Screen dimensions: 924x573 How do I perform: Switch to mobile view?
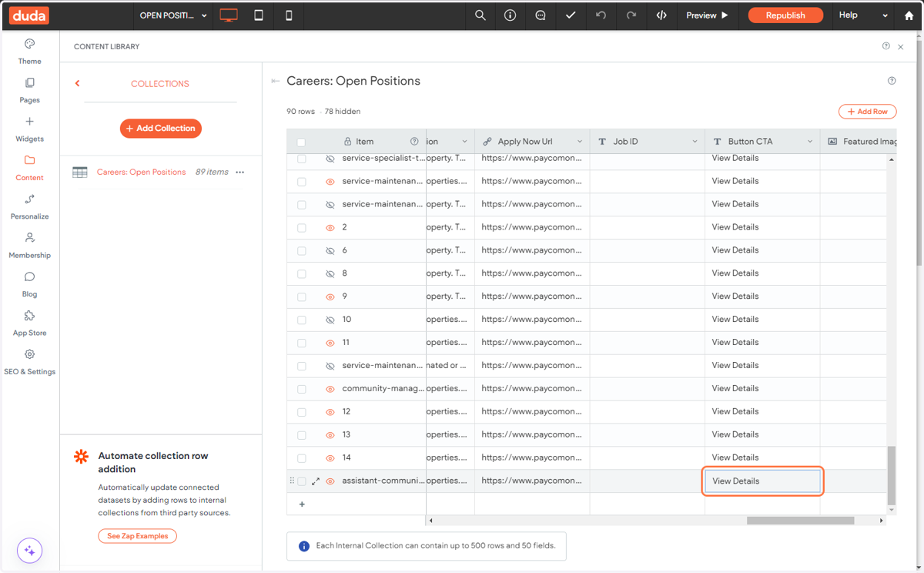click(289, 15)
